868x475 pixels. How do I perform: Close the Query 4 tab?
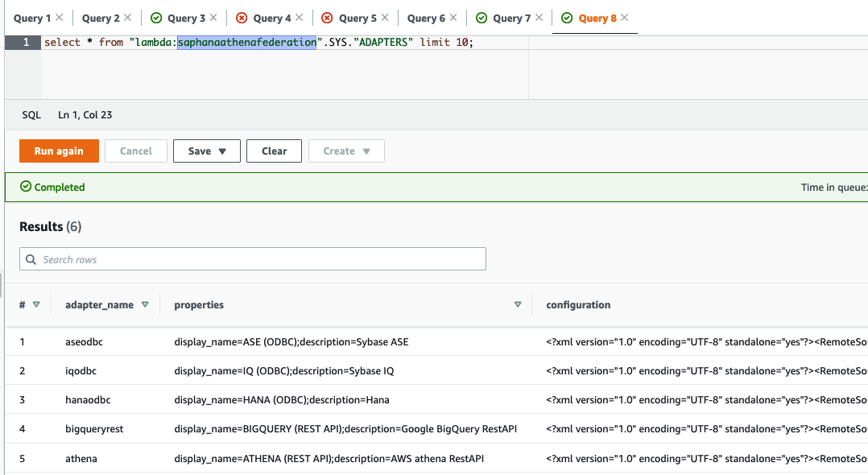coord(299,18)
